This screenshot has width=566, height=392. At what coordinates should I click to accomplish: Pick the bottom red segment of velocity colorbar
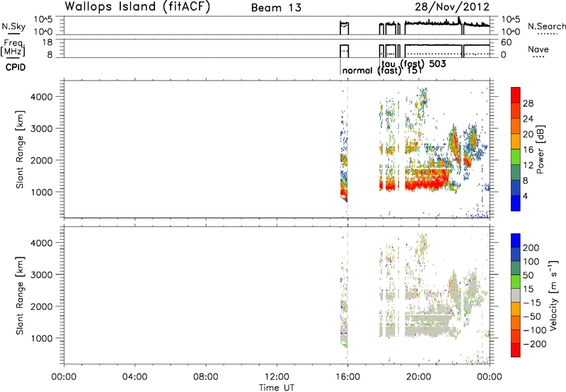(516, 350)
